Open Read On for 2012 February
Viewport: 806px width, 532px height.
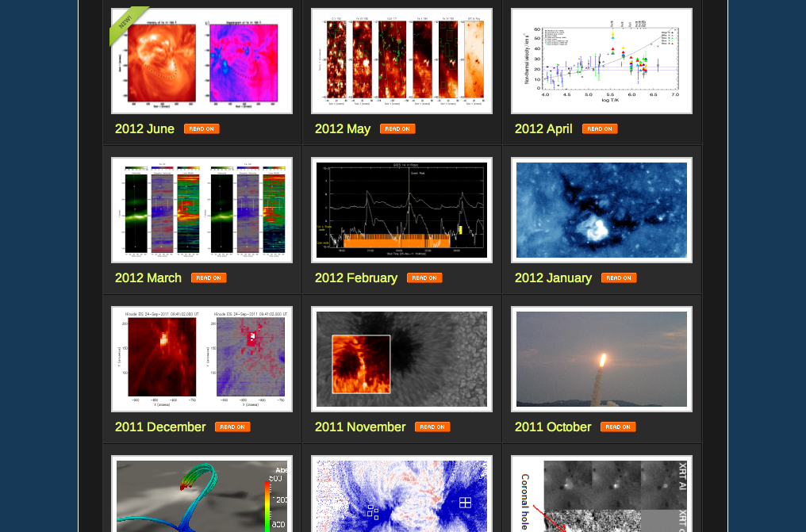pyautogui.click(x=424, y=278)
